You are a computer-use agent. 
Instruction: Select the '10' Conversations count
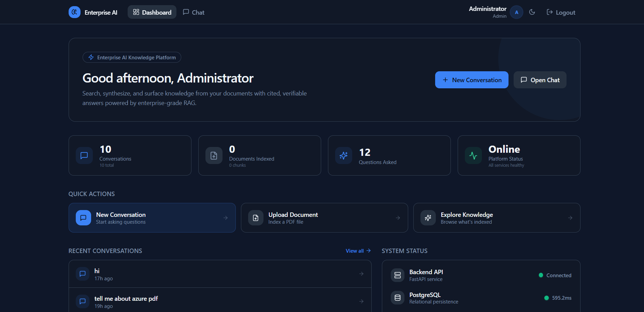click(105, 149)
